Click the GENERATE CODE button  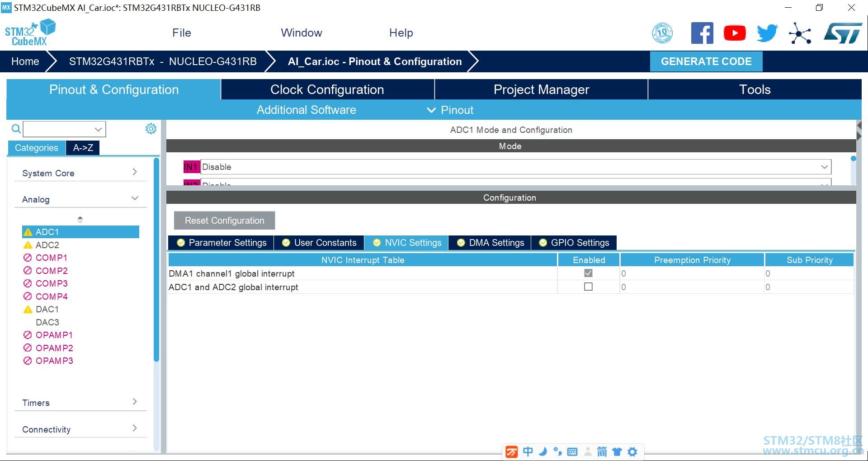(706, 61)
